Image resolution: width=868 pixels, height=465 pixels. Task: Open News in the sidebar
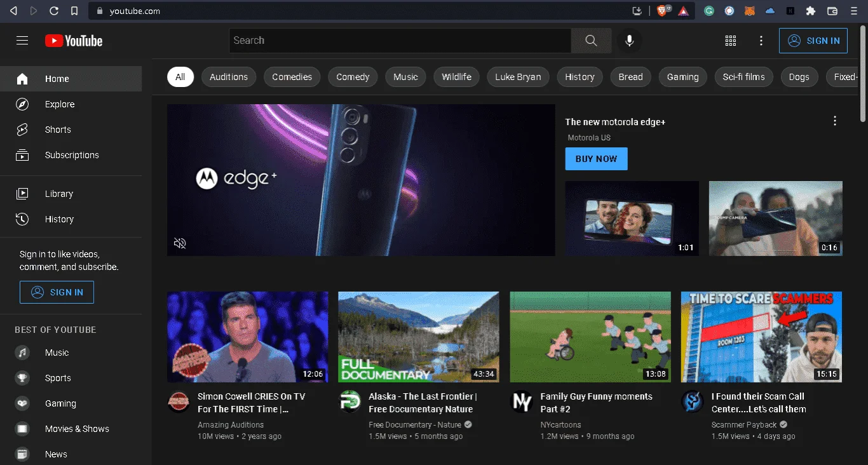pos(71,454)
